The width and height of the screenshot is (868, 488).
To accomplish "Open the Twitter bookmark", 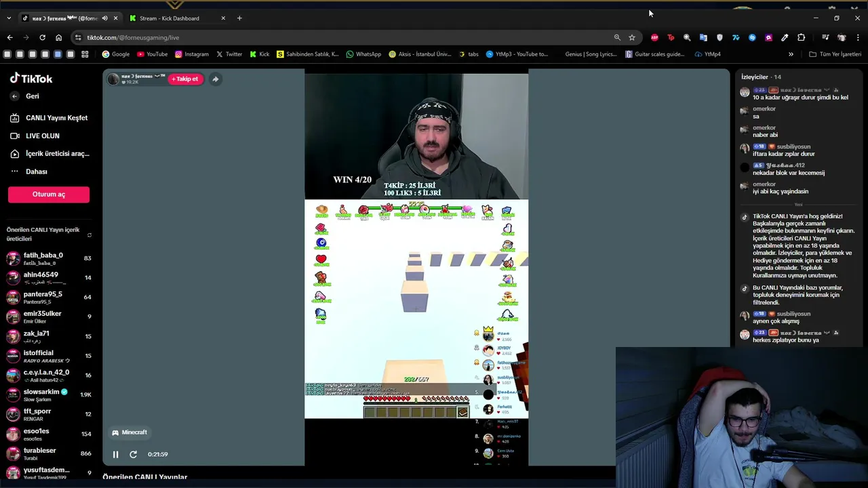I will (229, 54).
